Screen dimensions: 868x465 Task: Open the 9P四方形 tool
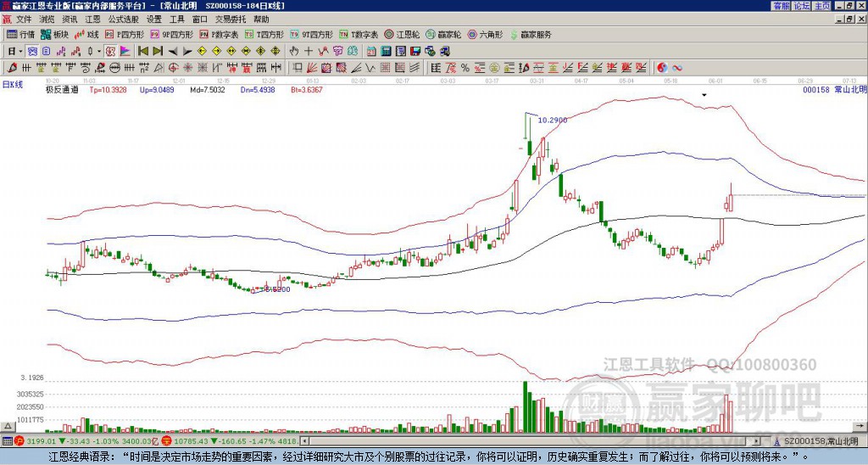pos(171,34)
